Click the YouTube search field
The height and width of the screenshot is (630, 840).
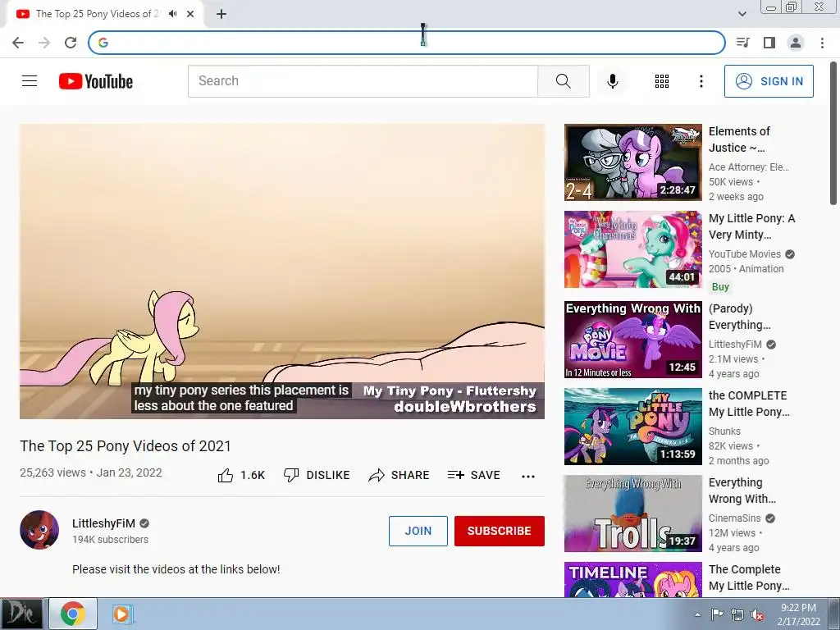tap(363, 81)
